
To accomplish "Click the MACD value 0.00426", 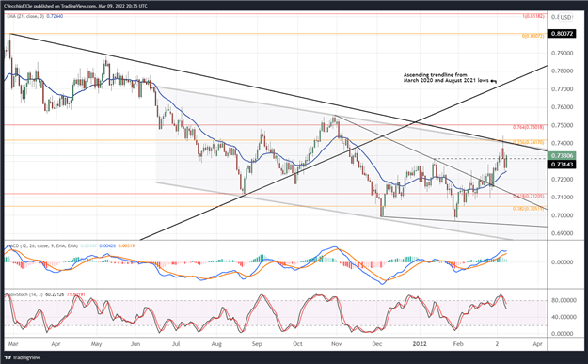I will (107, 245).
